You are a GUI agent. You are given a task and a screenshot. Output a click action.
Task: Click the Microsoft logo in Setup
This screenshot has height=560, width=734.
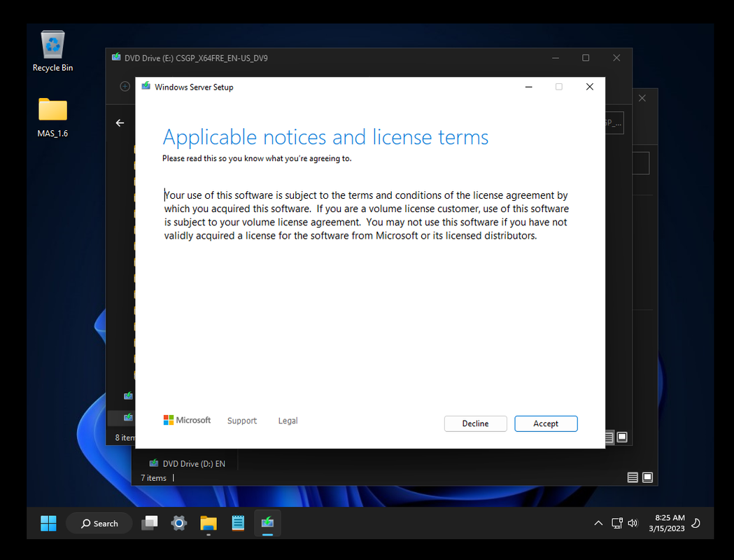point(187,420)
